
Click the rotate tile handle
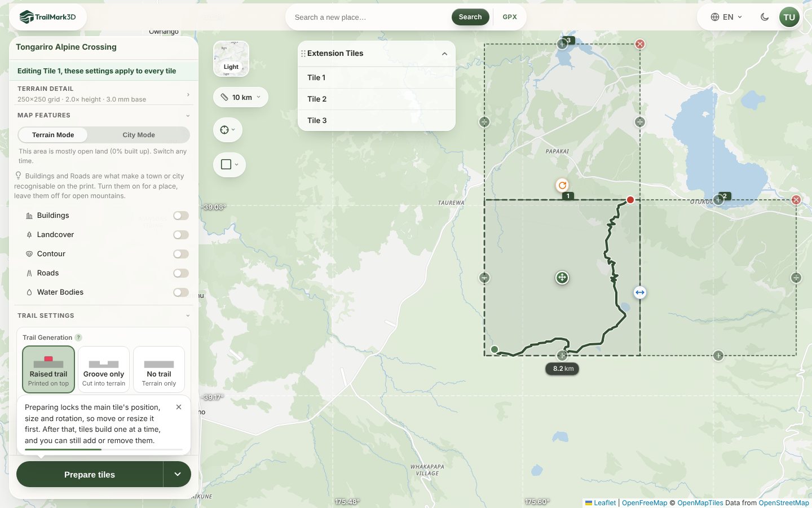[x=562, y=185]
